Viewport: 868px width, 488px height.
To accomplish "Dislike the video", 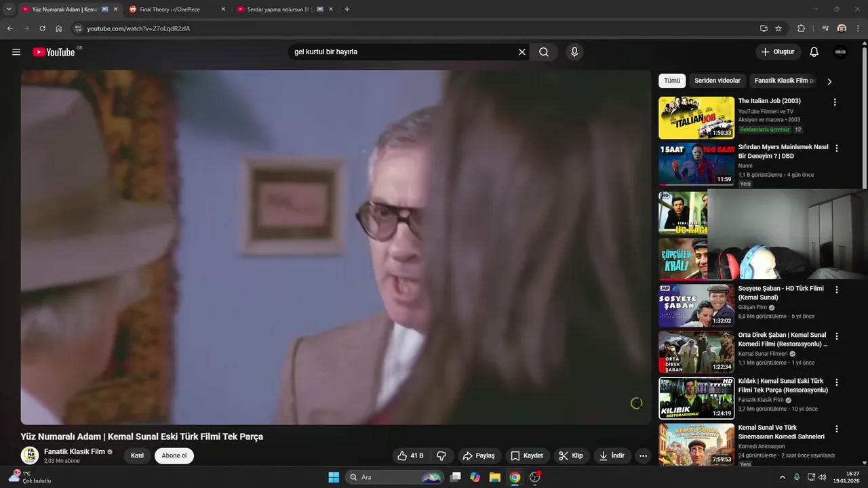I will [x=441, y=455].
